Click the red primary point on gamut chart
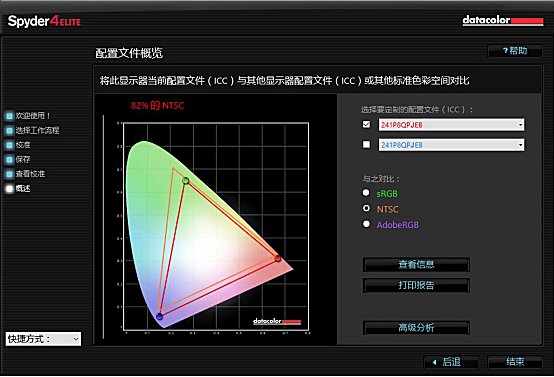554x377 pixels. pos(278,259)
